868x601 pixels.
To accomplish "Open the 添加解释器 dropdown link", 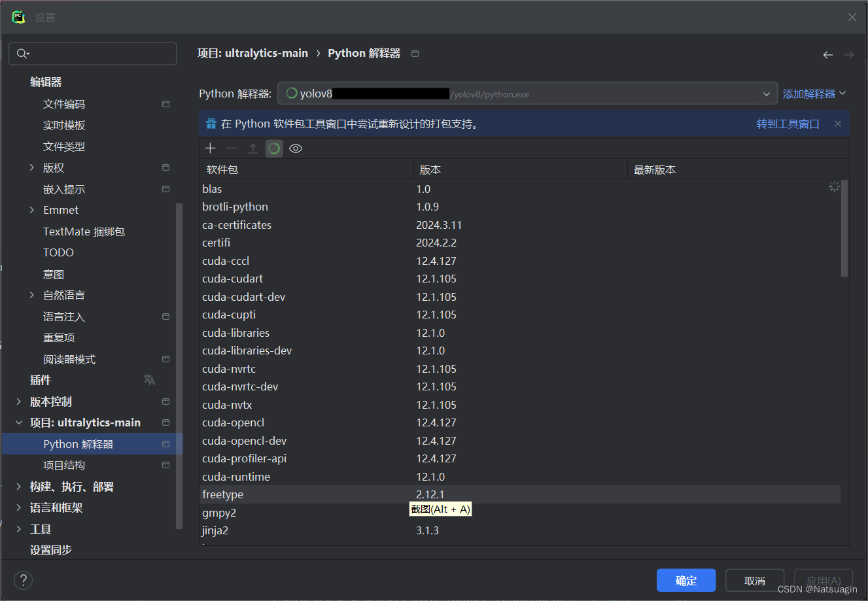I will (814, 94).
